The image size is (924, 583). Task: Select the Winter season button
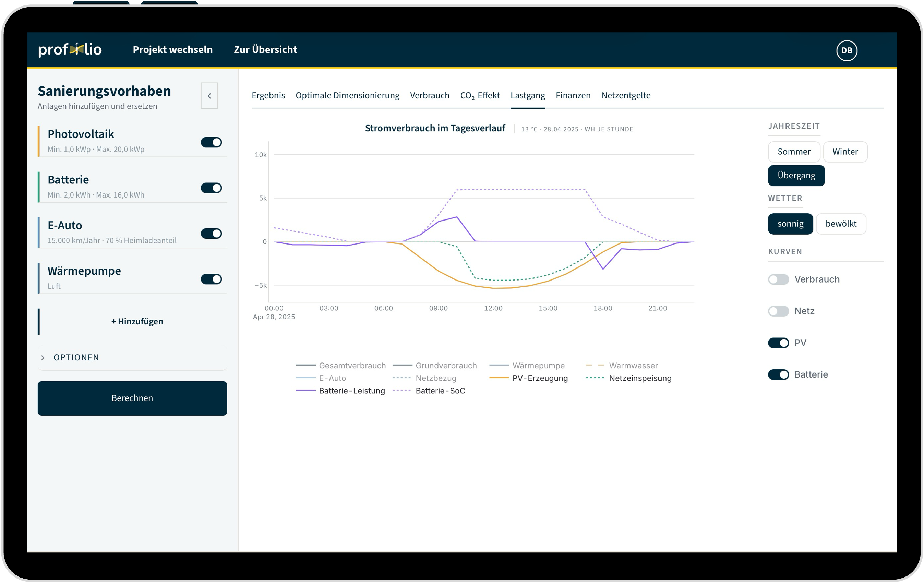[x=845, y=152]
